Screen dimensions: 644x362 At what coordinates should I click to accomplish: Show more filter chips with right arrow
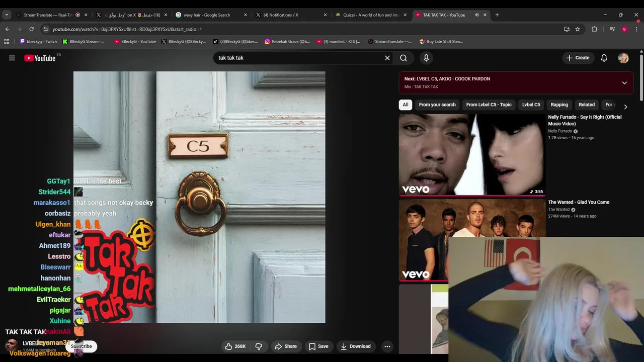(x=625, y=107)
